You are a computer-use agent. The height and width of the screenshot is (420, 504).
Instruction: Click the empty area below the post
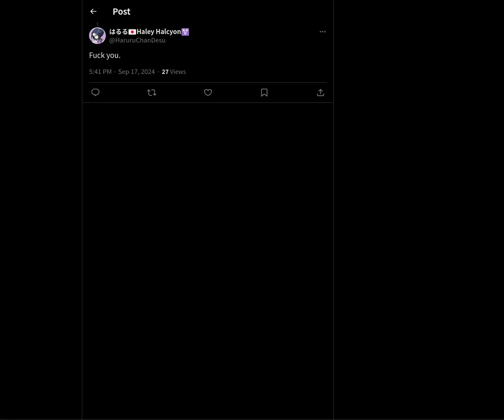[208, 260]
